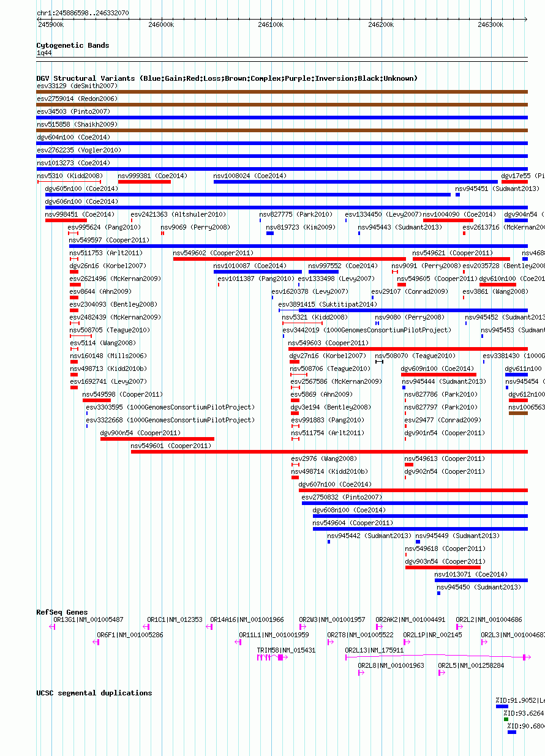545x756 pixels.
Task: Click the red nsv998451 (Coe2014) bar
Action: (66, 220)
